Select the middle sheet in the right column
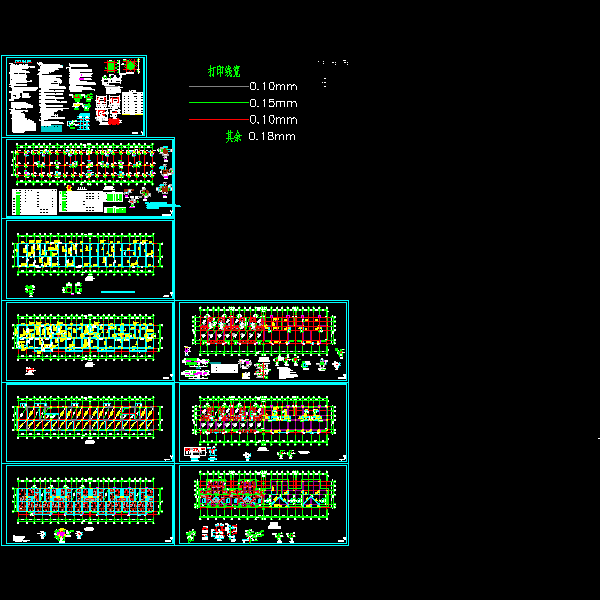 pyautogui.click(x=262, y=422)
